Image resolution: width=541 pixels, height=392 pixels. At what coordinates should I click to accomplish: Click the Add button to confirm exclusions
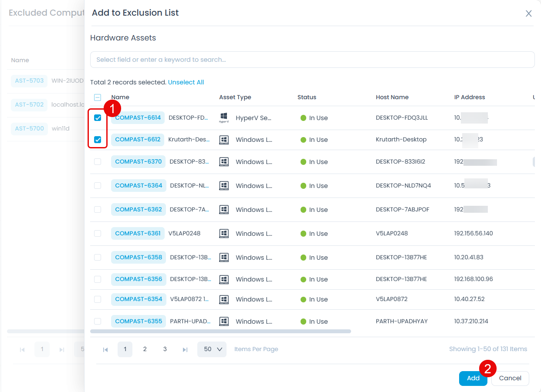tap(473, 378)
